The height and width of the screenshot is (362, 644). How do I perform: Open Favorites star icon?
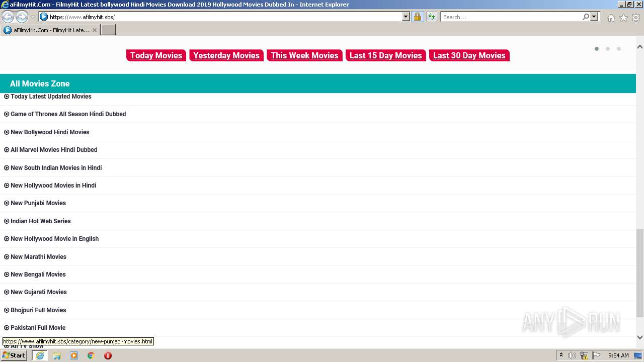pyautogui.click(x=623, y=18)
